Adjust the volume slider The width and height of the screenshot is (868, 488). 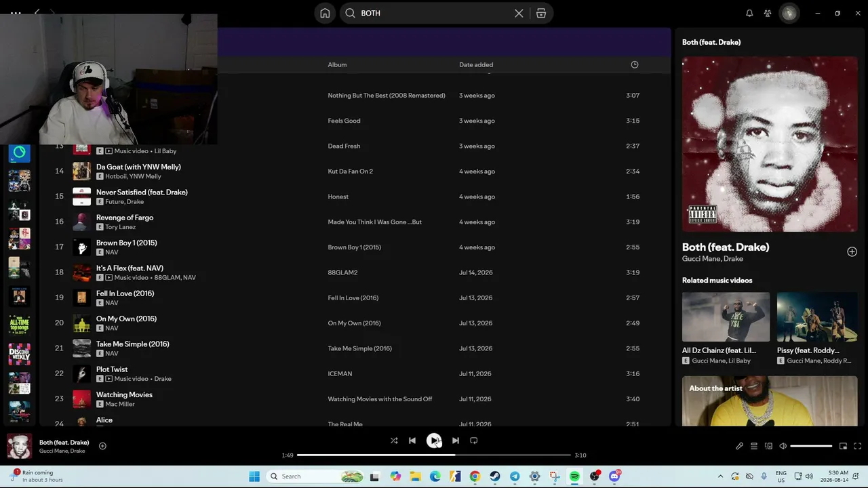click(811, 446)
